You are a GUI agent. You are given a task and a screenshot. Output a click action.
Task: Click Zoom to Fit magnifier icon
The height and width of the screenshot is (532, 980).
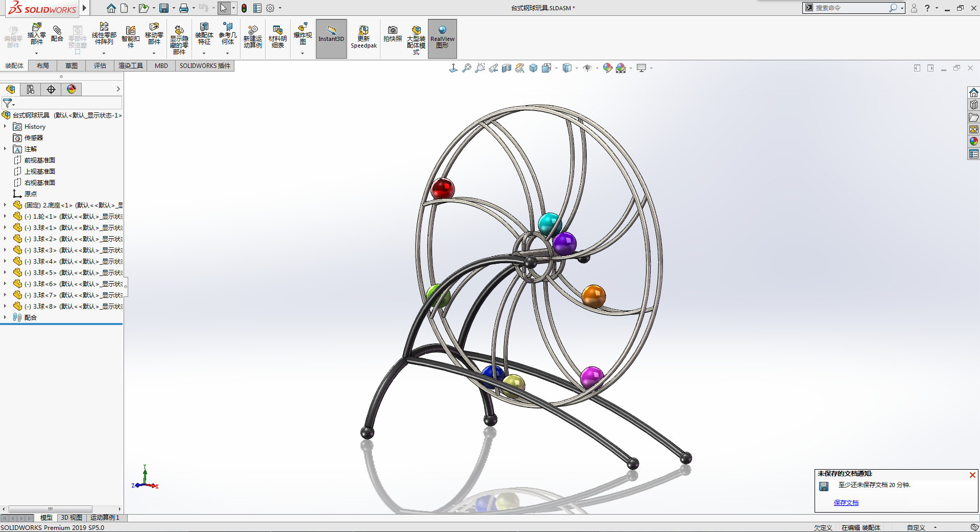(x=467, y=68)
